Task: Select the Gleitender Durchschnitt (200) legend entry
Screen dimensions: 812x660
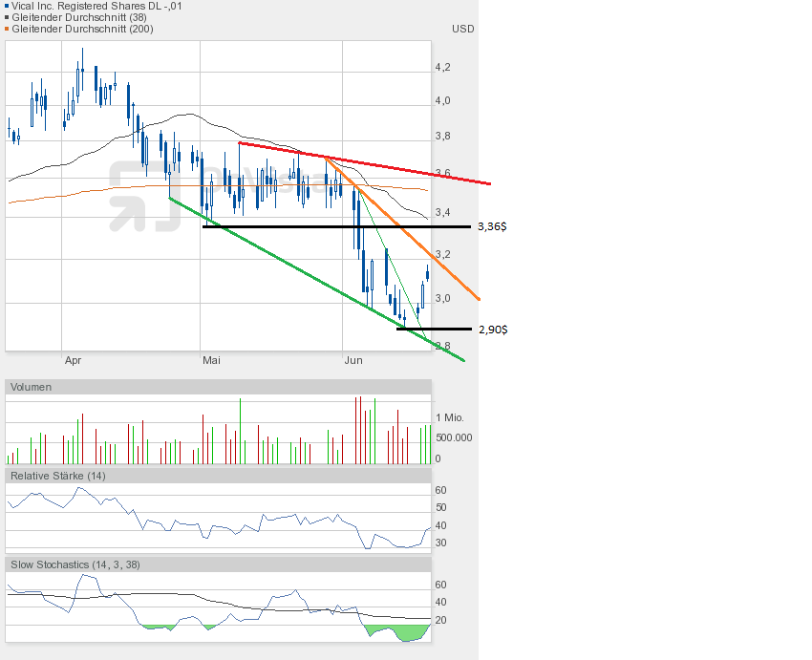Action: coord(81,29)
